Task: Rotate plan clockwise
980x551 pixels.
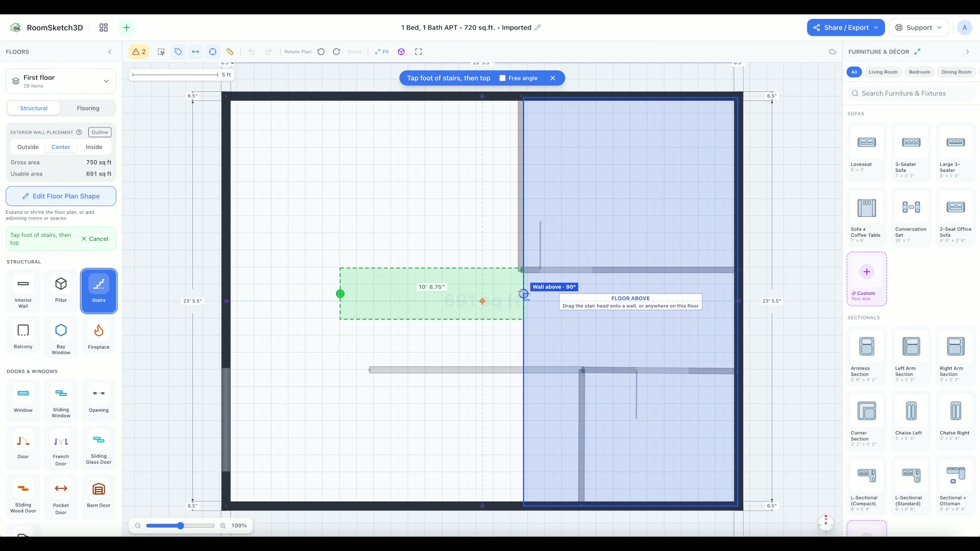Action: 336,52
